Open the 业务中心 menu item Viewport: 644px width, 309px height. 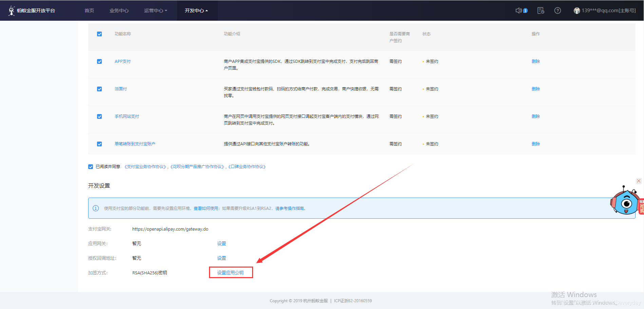tap(119, 11)
